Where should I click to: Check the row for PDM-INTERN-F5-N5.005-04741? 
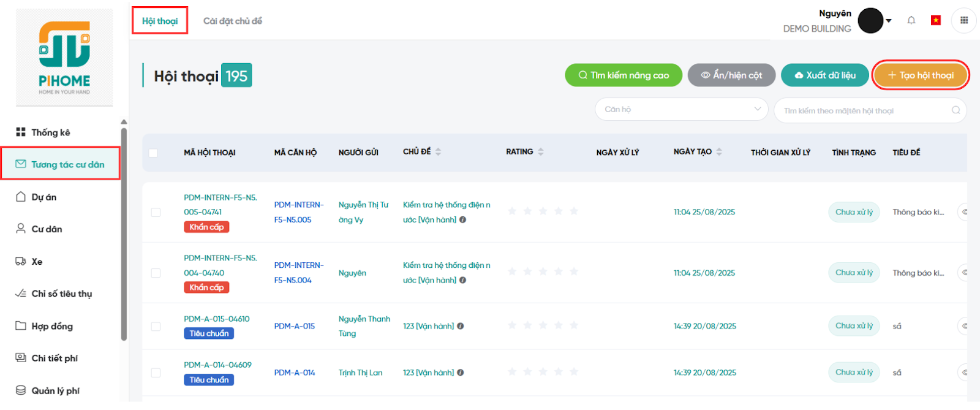pyautogui.click(x=156, y=212)
